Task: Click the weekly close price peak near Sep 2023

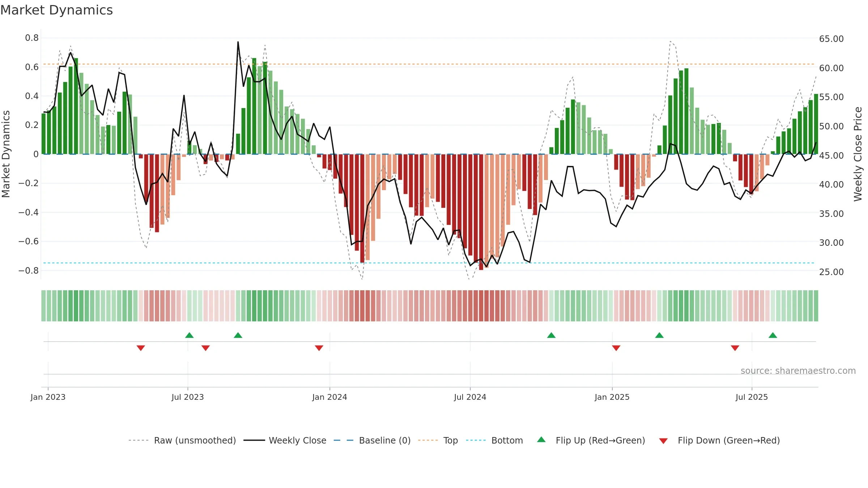Action: point(238,42)
